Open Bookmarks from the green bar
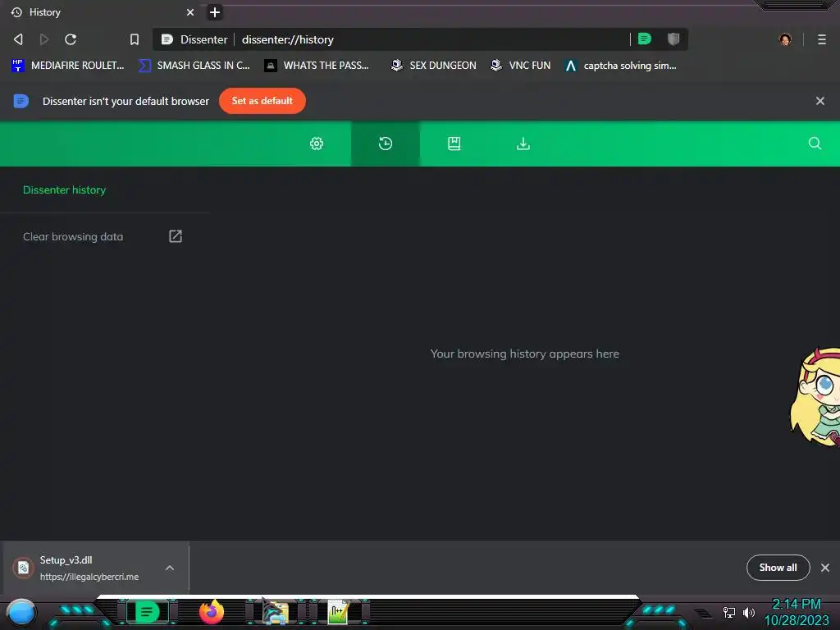840x630 pixels. coord(454,144)
